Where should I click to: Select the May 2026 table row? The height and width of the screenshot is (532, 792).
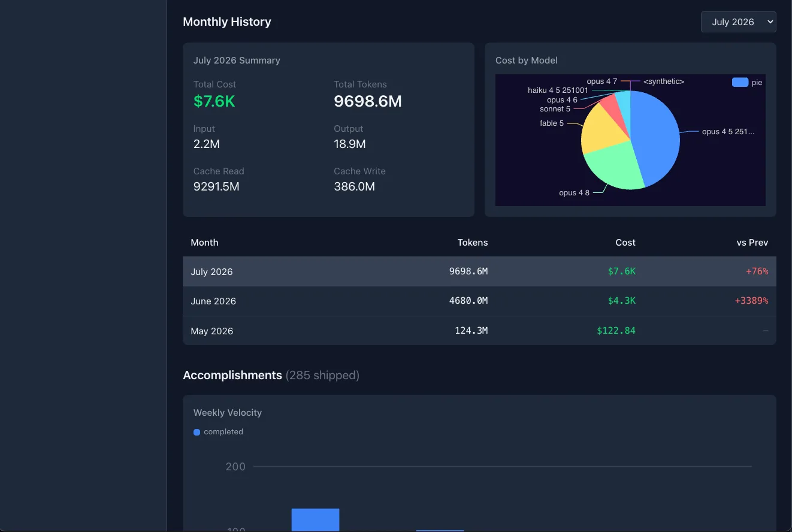(x=479, y=331)
